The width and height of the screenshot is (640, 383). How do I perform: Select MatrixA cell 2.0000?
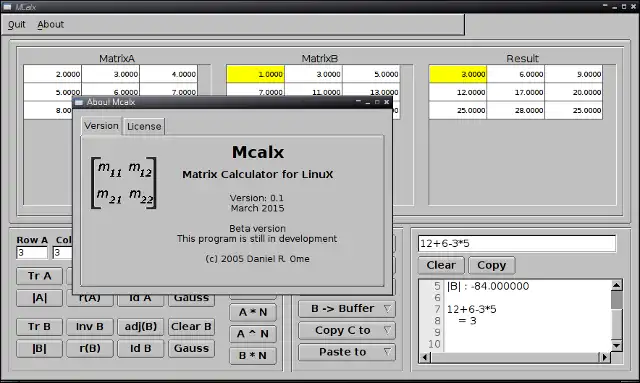click(x=53, y=74)
